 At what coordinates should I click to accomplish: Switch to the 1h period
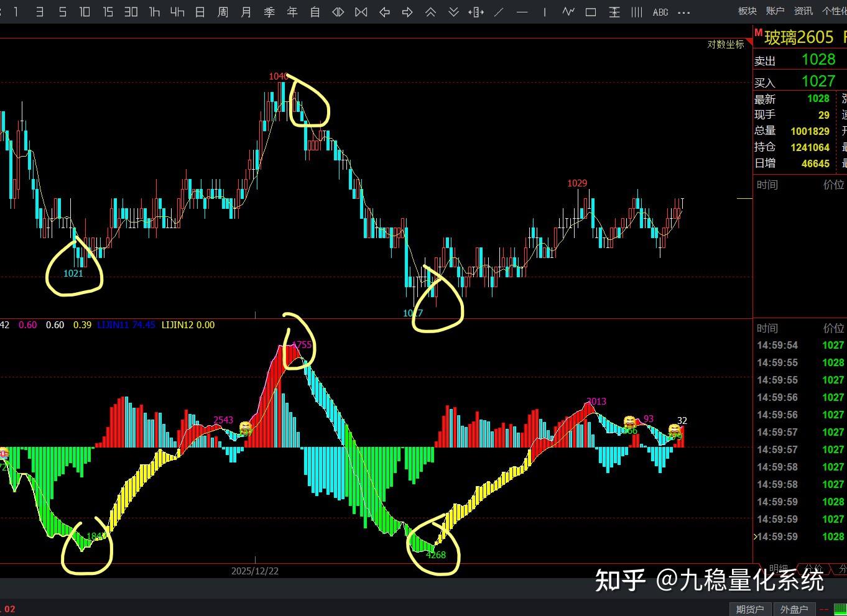pyautogui.click(x=154, y=12)
